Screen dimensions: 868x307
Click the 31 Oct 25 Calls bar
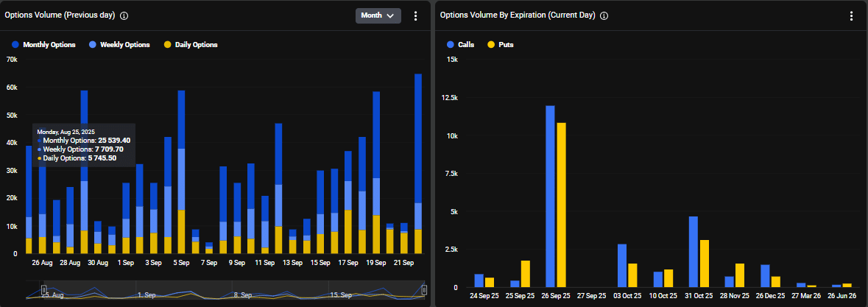693,252
